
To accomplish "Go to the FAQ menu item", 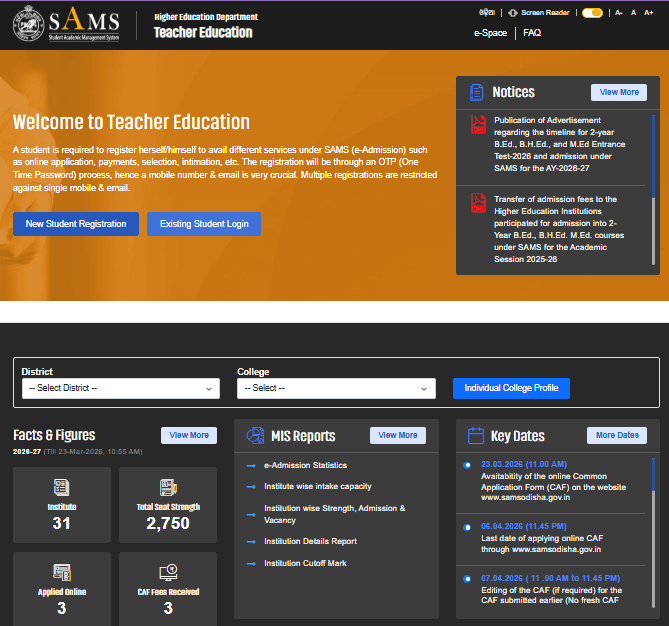I will (532, 33).
